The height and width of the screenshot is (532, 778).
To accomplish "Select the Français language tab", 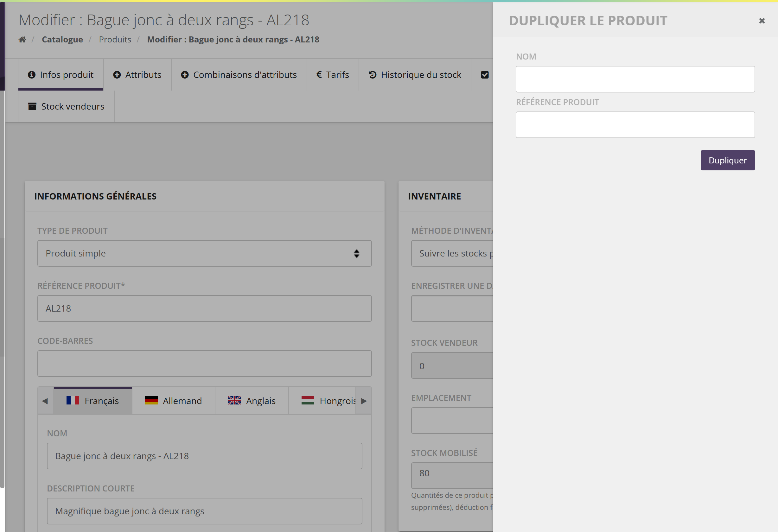I will click(93, 401).
